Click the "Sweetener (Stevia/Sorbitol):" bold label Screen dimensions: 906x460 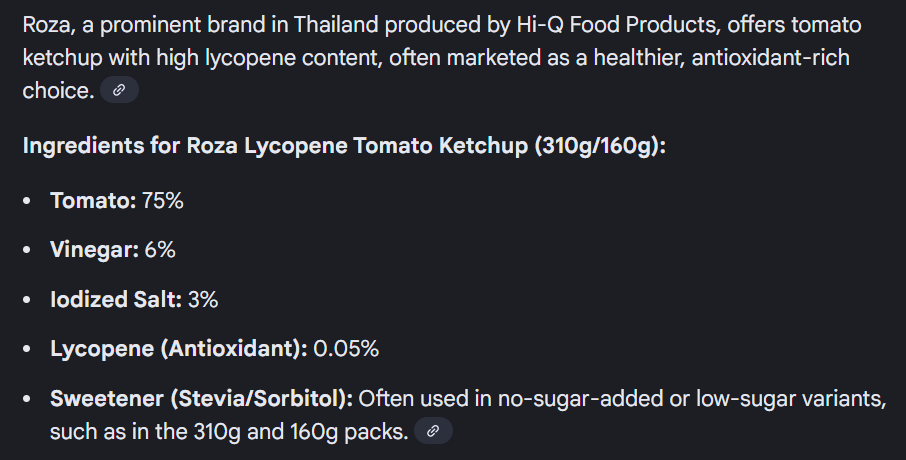pos(201,399)
